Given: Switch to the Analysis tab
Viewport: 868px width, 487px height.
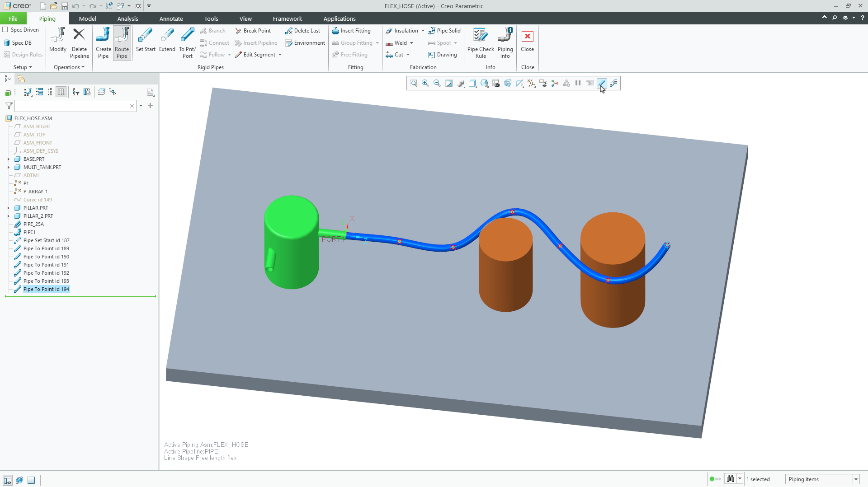Looking at the screenshot, I should (x=127, y=19).
